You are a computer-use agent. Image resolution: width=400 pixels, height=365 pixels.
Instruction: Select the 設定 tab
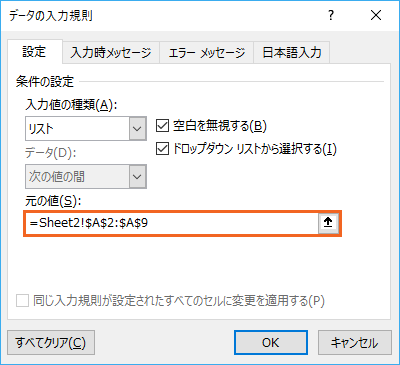pos(34,52)
